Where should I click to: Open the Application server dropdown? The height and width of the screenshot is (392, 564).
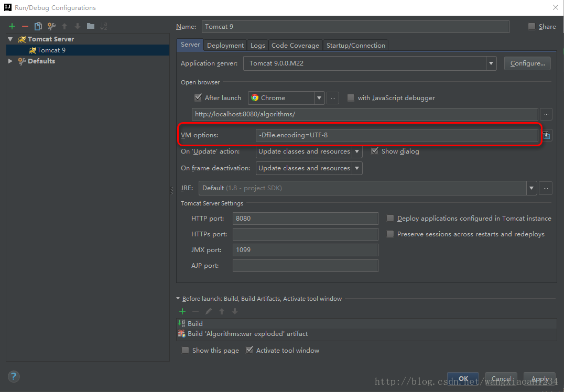[x=491, y=63]
